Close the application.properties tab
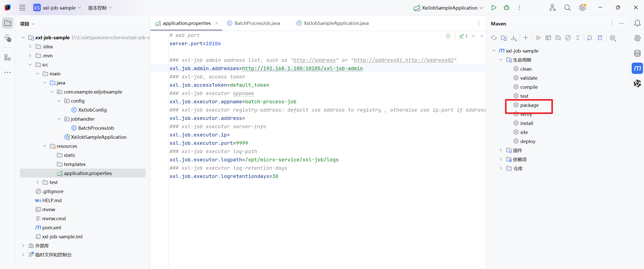Screen dimensions: 644x269 tap(217, 23)
